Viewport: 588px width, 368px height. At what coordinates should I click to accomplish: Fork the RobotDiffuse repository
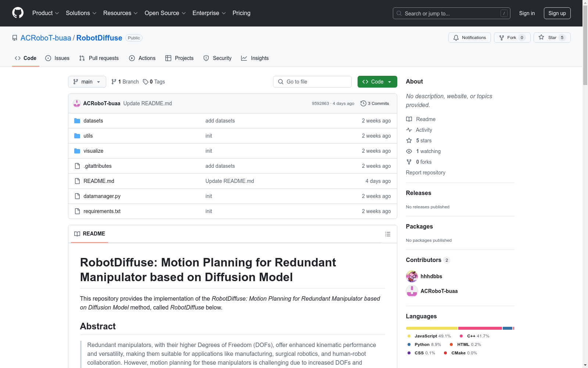[x=512, y=38]
